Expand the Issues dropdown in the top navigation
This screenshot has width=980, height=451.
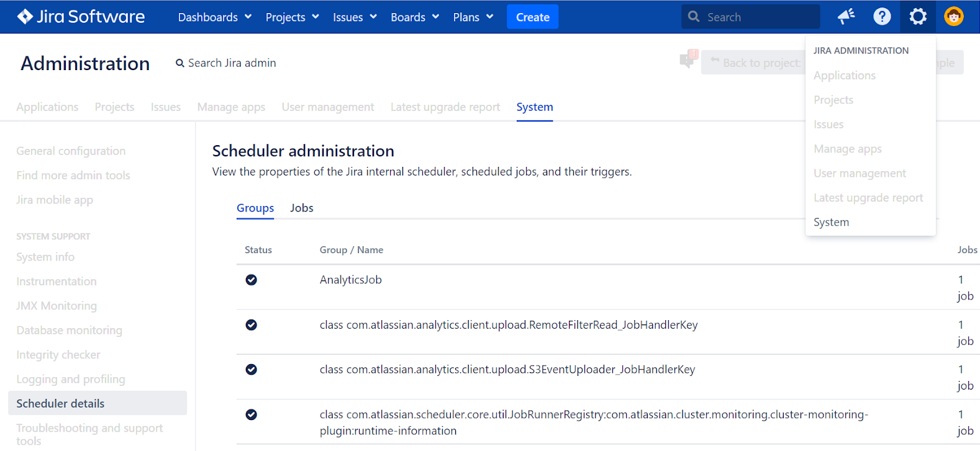coord(355,17)
